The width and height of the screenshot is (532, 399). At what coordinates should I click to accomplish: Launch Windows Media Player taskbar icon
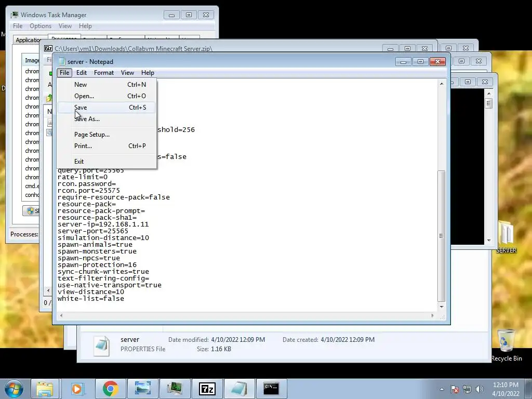(x=77, y=389)
